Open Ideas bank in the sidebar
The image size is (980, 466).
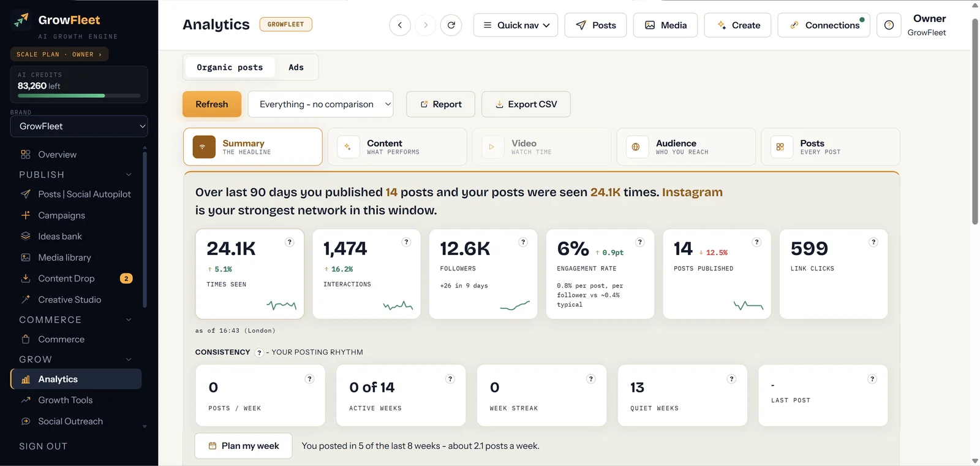[76, 236]
